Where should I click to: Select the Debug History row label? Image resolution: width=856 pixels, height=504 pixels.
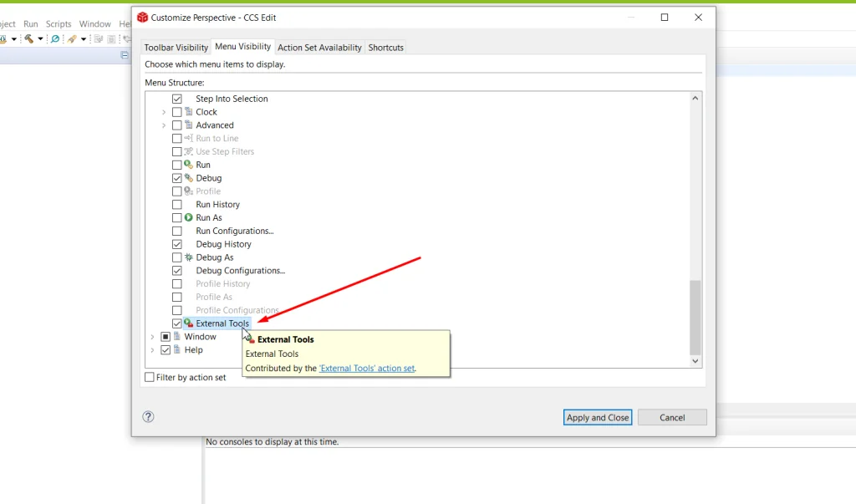click(224, 244)
